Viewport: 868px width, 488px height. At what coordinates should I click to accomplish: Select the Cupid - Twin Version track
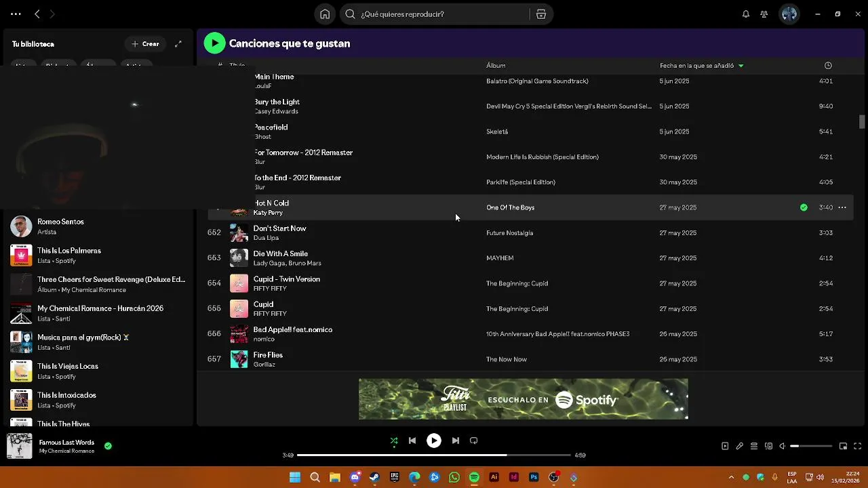(530, 283)
